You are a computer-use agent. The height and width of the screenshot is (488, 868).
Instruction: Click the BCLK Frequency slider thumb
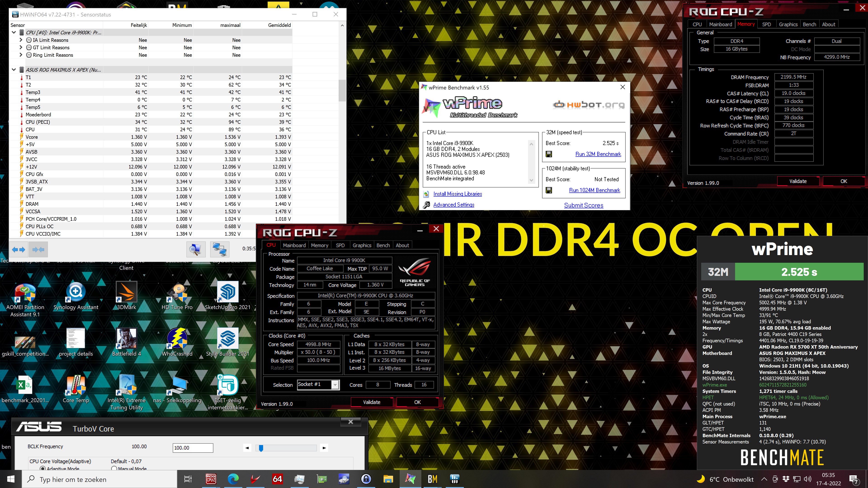(261, 448)
